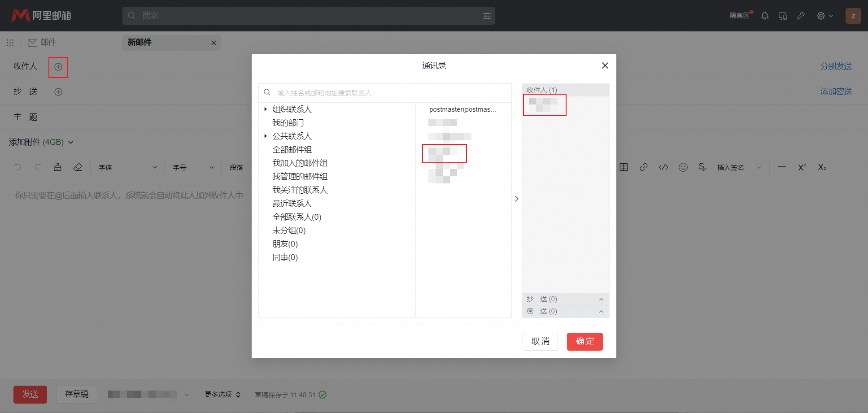Click the undo icon in the formatting toolbar
Image resolution: width=868 pixels, height=413 pixels.
pyautogui.click(x=17, y=167)
